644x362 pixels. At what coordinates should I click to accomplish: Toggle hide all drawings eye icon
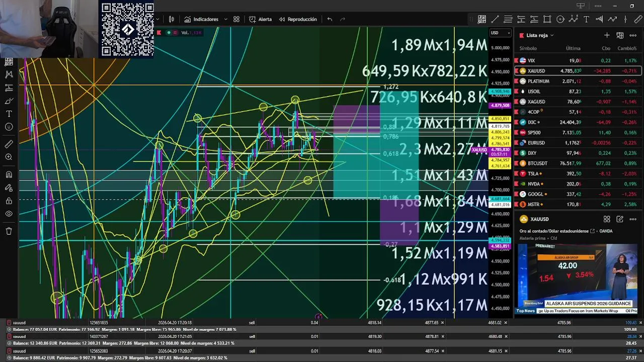[9, 214]
